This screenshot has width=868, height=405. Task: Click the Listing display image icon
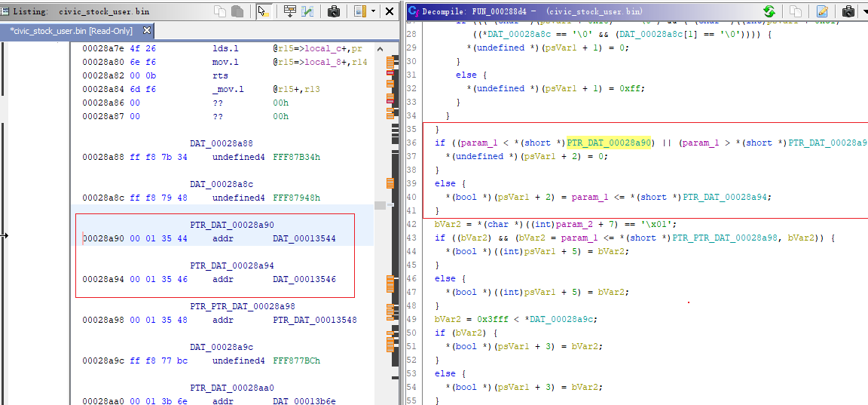(x=360, y=11)
